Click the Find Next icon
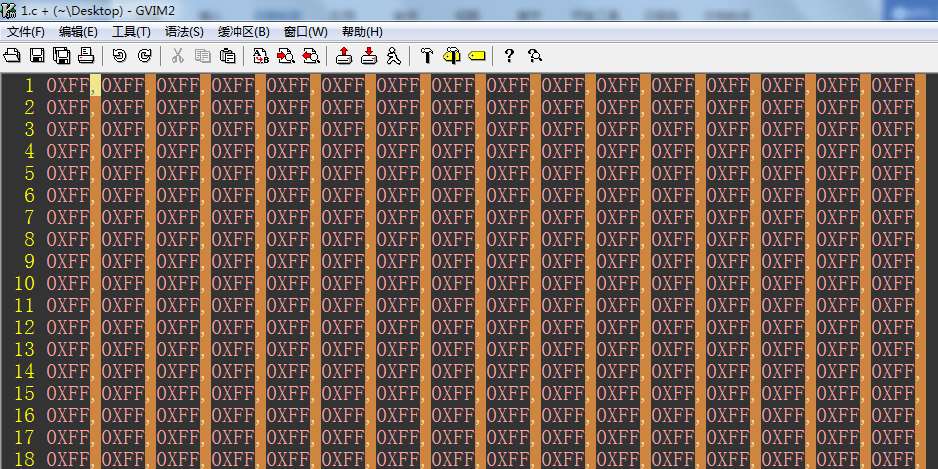 pos(285,56)
